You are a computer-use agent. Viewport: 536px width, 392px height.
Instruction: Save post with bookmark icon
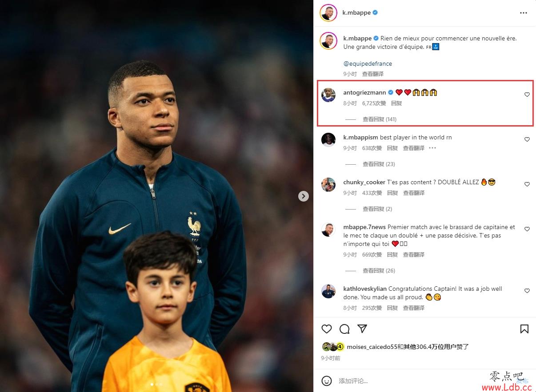pyautogui.click(x=524, y=329)
